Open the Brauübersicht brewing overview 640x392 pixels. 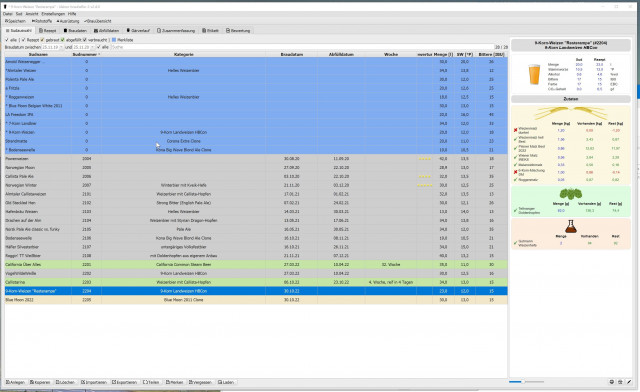[98, 21]
